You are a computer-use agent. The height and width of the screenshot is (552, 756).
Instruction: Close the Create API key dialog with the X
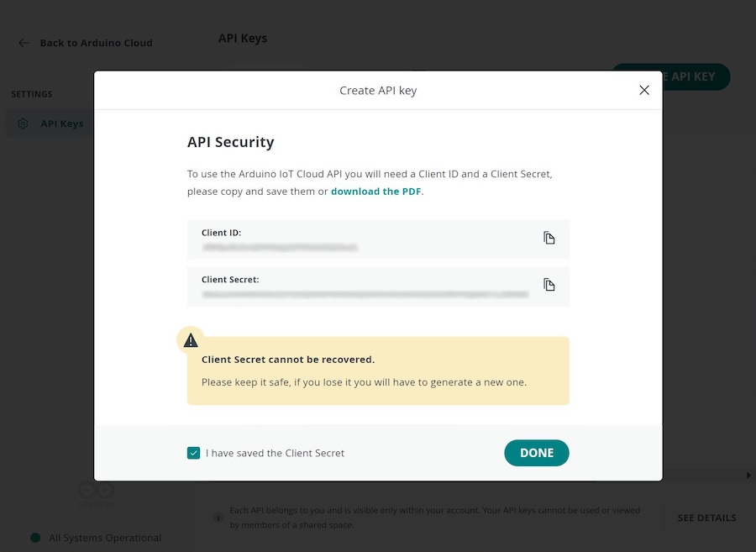644,90
